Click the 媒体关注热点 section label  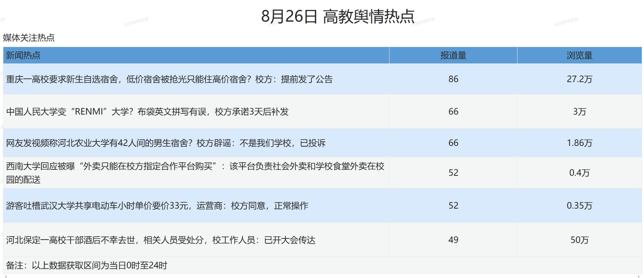click(x=29, y=38)
